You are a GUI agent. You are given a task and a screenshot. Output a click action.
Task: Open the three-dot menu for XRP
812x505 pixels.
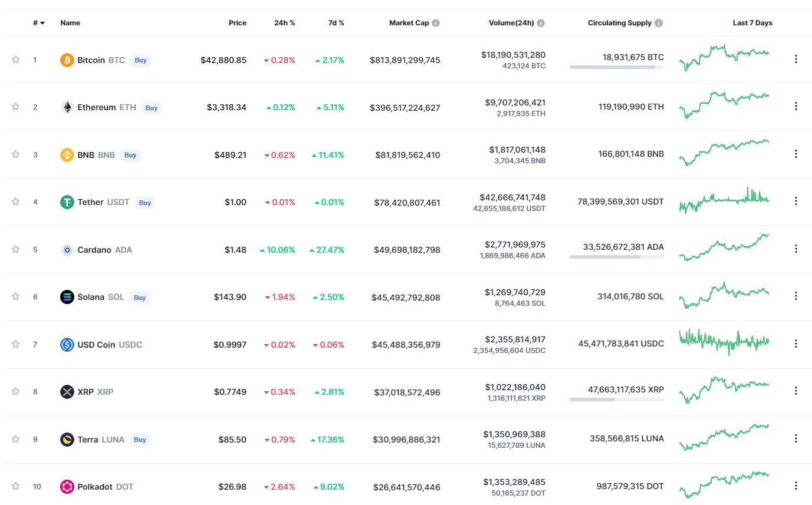pos(796,391)
